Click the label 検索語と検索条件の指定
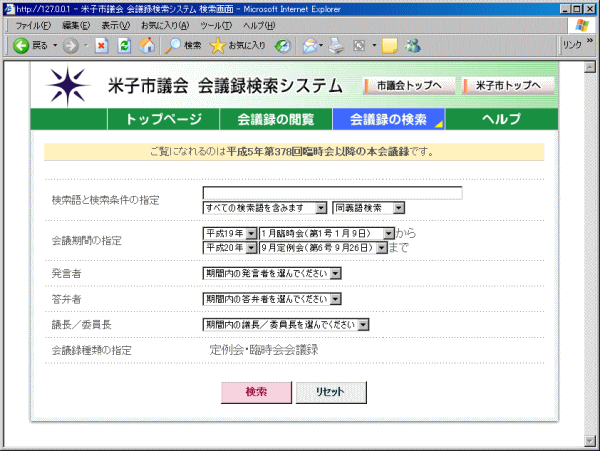 click(105, 200)
